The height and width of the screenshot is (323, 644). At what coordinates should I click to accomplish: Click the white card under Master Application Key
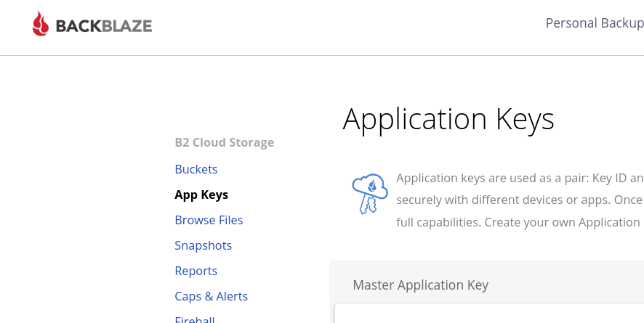click(488, 314)
